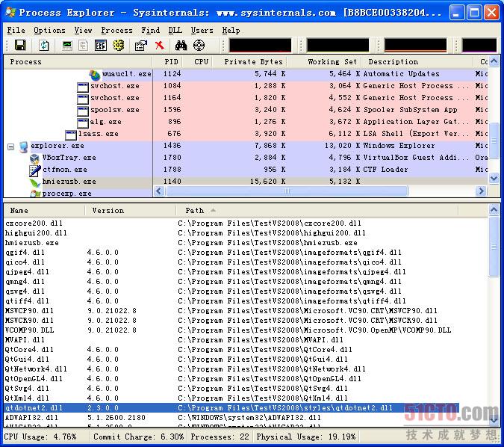The image size is (504, 447).
Task: Click the crosshair Find Window target icon
Action: coord(199,45)
